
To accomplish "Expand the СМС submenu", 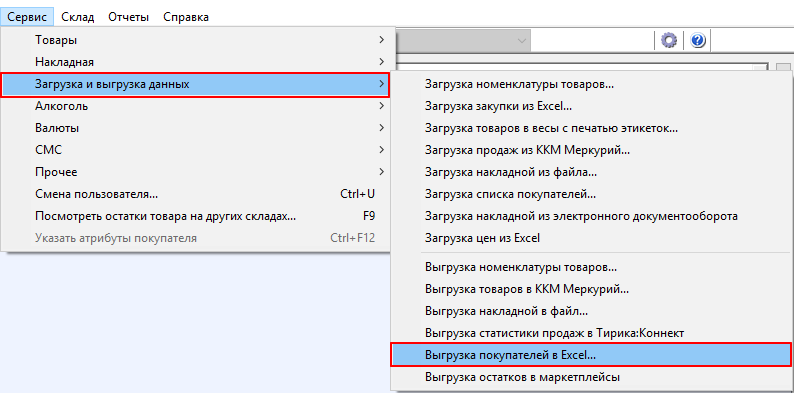I will click(x=195, y=150).
